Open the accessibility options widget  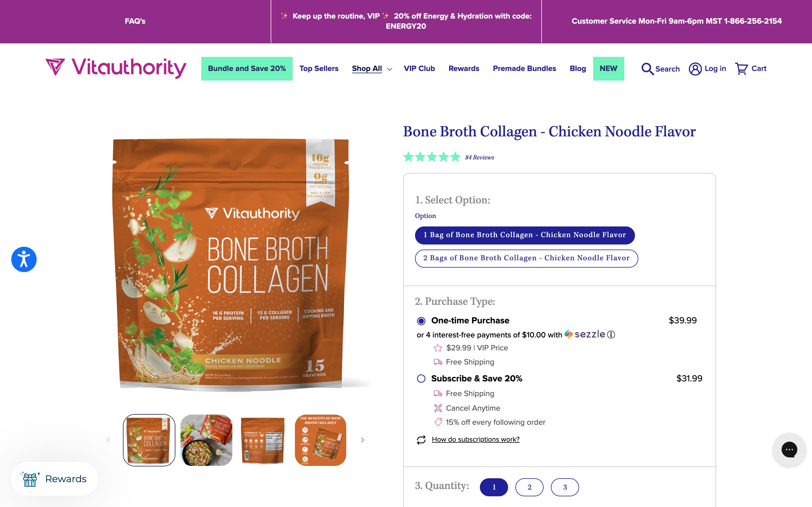click(x=24, y=259)
